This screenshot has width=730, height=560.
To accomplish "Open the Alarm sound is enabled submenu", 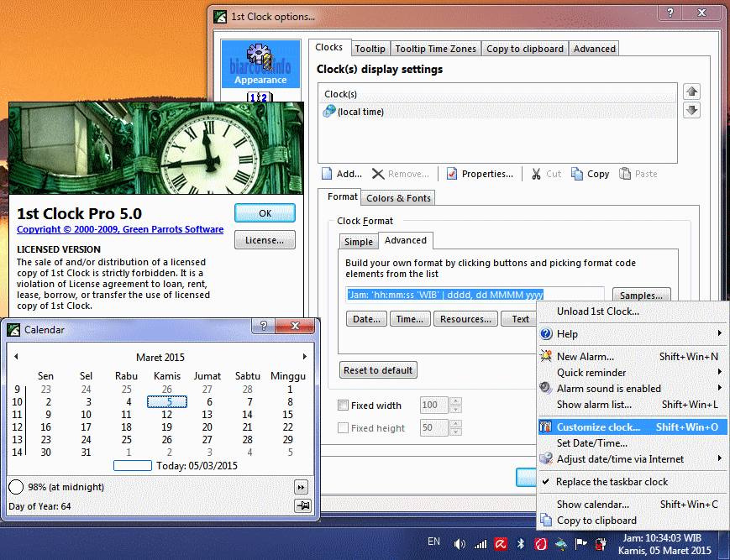I will [601, 388].
